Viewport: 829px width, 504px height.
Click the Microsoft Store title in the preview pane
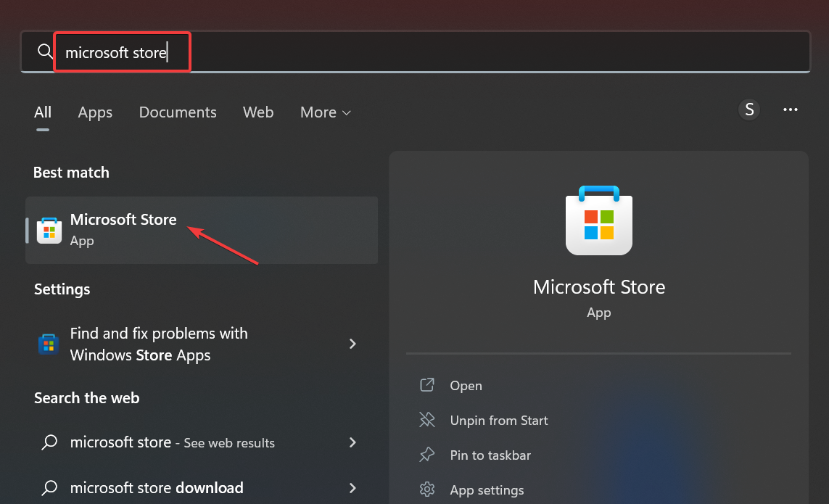coord(599,287)
